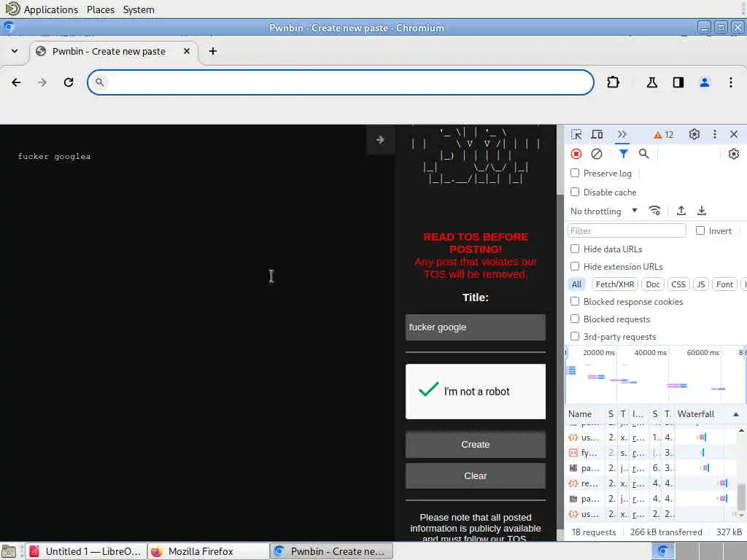This screenshot has width=747, height=560.
Task: Open the Chrome Labs flask icon
Action: pos(651,82)
